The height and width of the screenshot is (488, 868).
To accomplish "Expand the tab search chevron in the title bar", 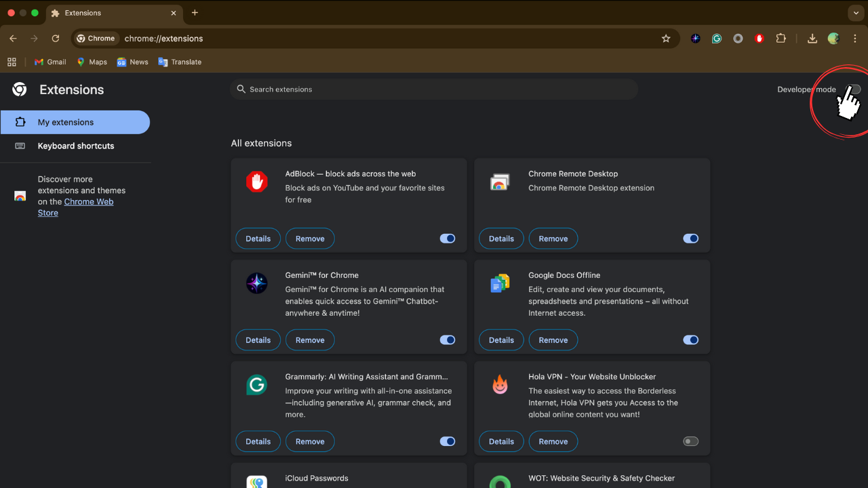I will pos(855,13).
